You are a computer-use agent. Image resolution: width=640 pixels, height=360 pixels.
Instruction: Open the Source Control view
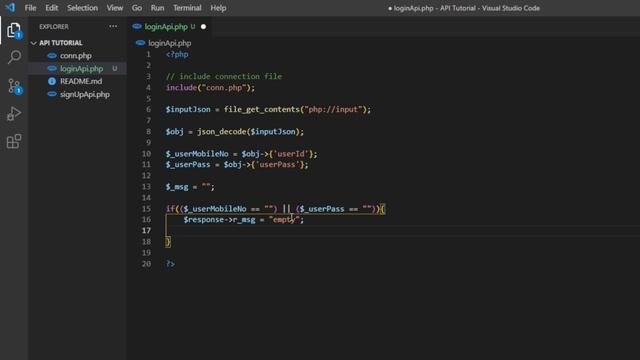[x=14, y=86]
